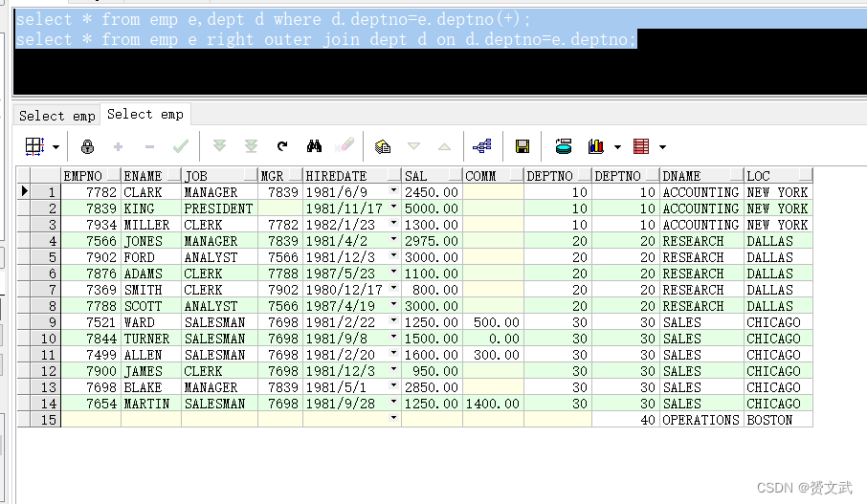Select the active second Select emp tab

click(145, 114)
